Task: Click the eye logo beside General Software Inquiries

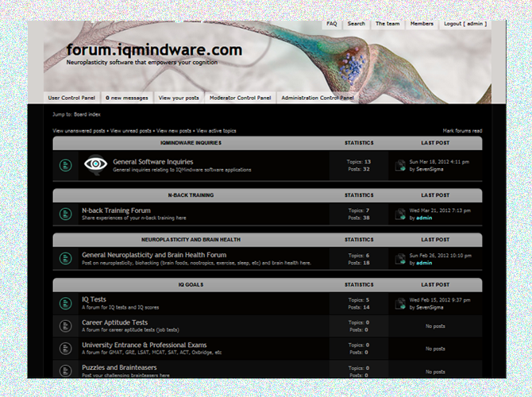Action: (x=95, y=164)
